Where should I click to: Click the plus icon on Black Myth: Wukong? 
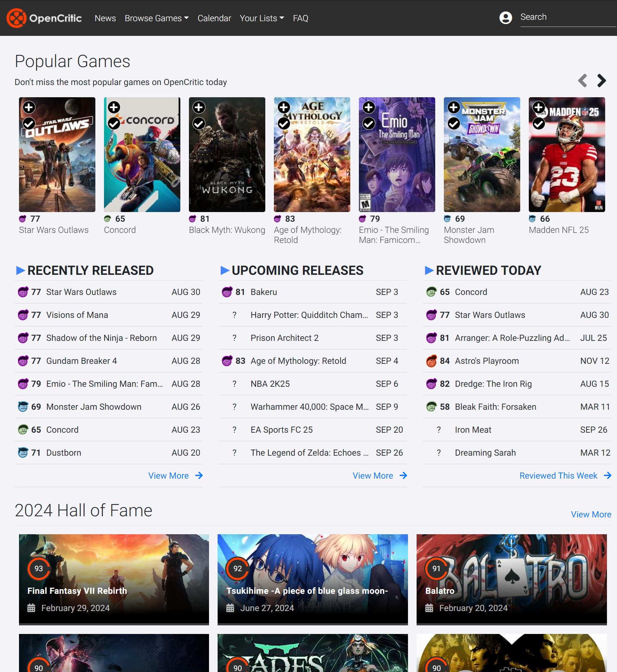click(199, 107)
